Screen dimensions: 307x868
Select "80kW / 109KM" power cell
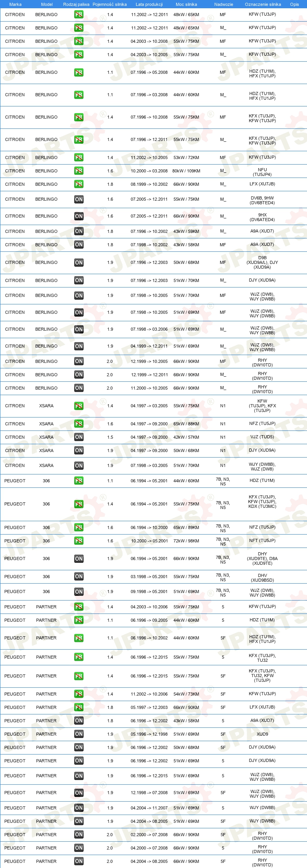tap(186, 171)
